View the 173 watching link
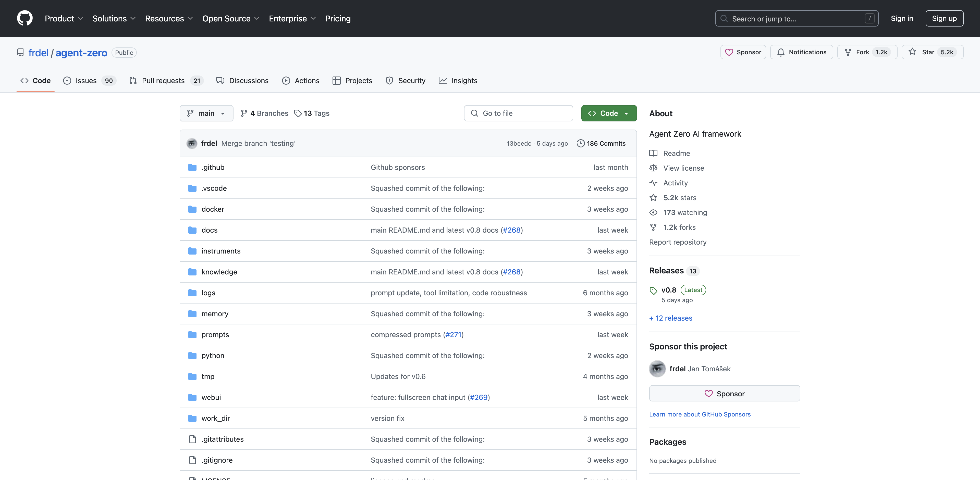 (x=678, y=212)
